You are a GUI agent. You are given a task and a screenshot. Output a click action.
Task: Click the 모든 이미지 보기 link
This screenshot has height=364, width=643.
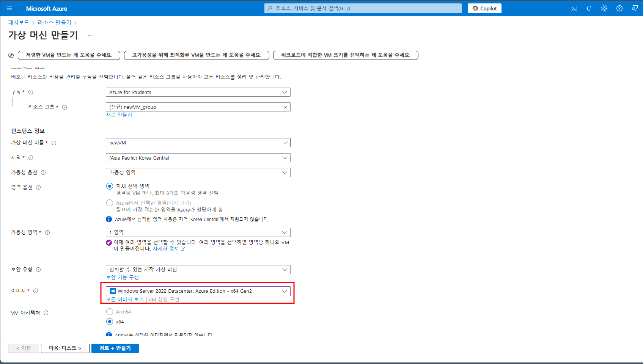point(125,300)
